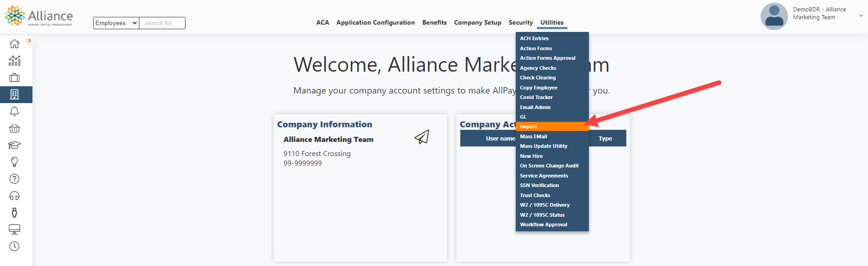868x266 pixels.
Task: Choose Action Forms Approval
Action: (552, 58)
